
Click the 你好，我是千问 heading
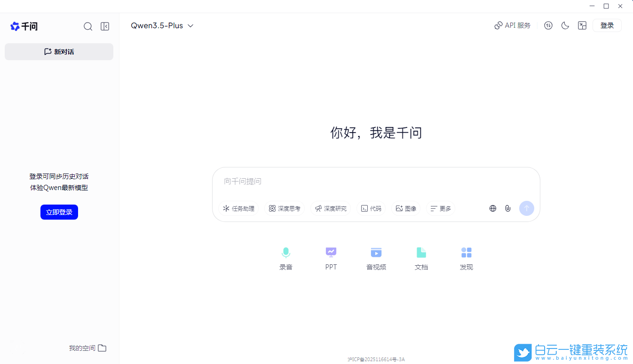point(376,133)
